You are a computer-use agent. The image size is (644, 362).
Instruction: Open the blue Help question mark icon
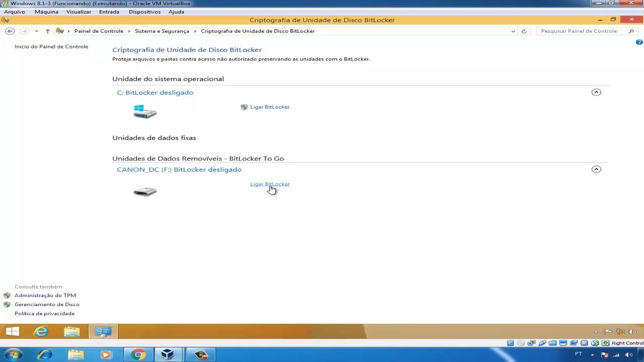click(639, 43)
